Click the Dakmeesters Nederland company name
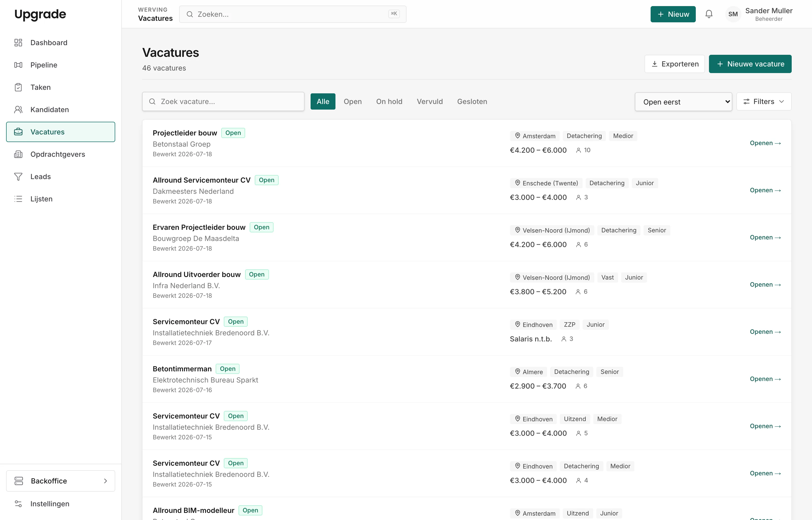The image size is (812, 520). [193, 192]
